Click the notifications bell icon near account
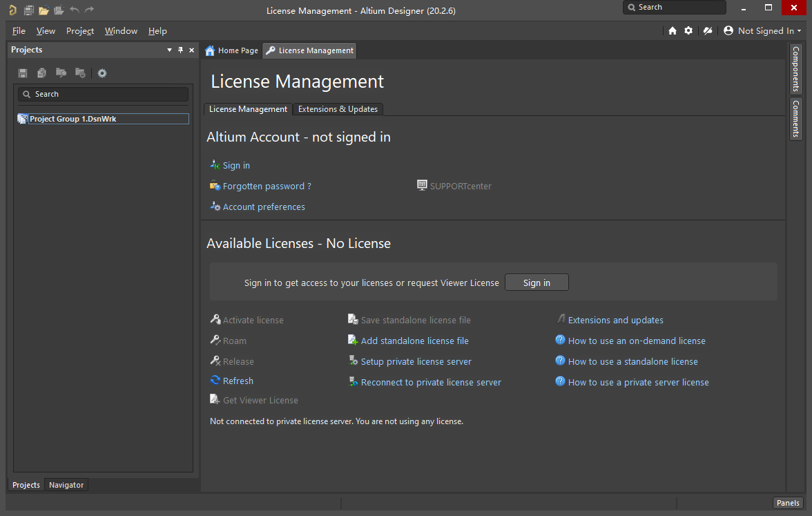The height and width of the screenshot is (516, 812). coord(707,30)
